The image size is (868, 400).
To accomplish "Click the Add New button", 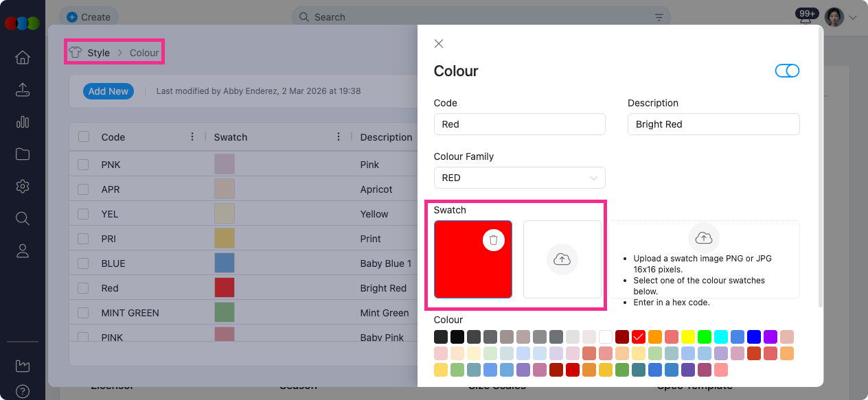I will pyautogui.click(x=108, y=91).
